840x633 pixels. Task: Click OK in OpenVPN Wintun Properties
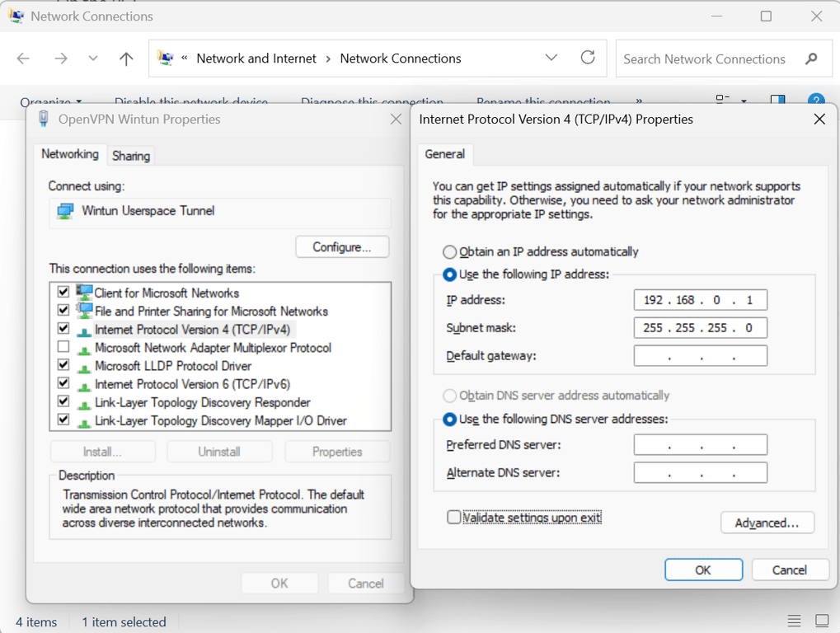(279, 584)
